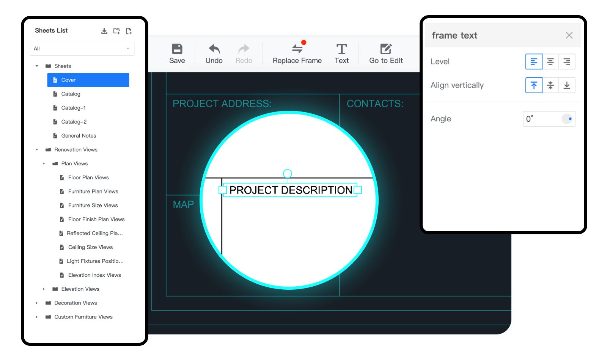Expand the Elevation Views folder

point(44,289)
